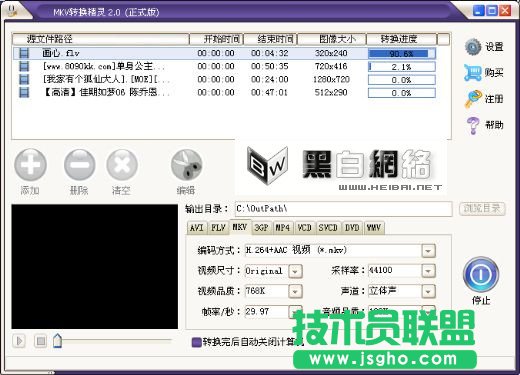Click the 添加 add plus button
The height and width of the screenshot is (375, 520).
[30, 164]
